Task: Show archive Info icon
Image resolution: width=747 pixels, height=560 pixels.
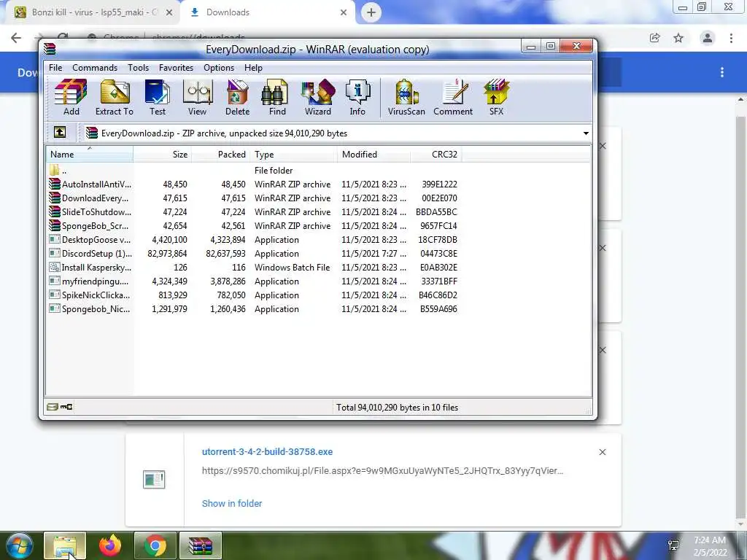Action: point(357,98)
